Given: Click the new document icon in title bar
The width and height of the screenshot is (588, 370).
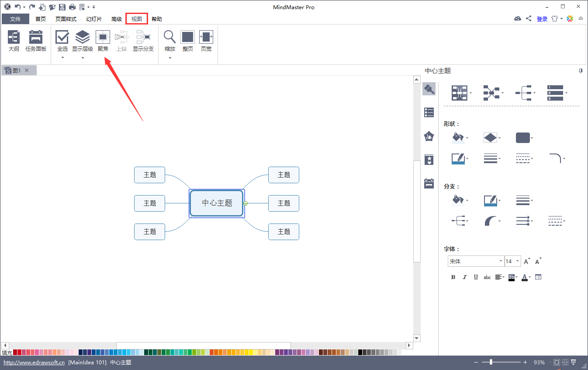Looking at the screenshot, I should click(42, 7).
